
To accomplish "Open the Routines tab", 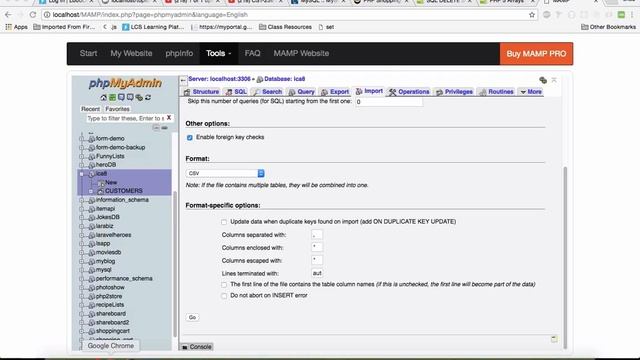I will point(496,92).
